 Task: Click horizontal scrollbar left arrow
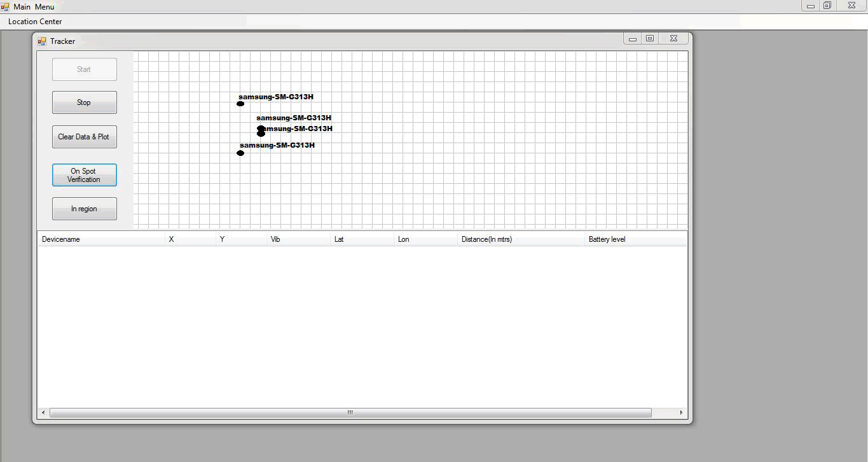click(43, 412)
